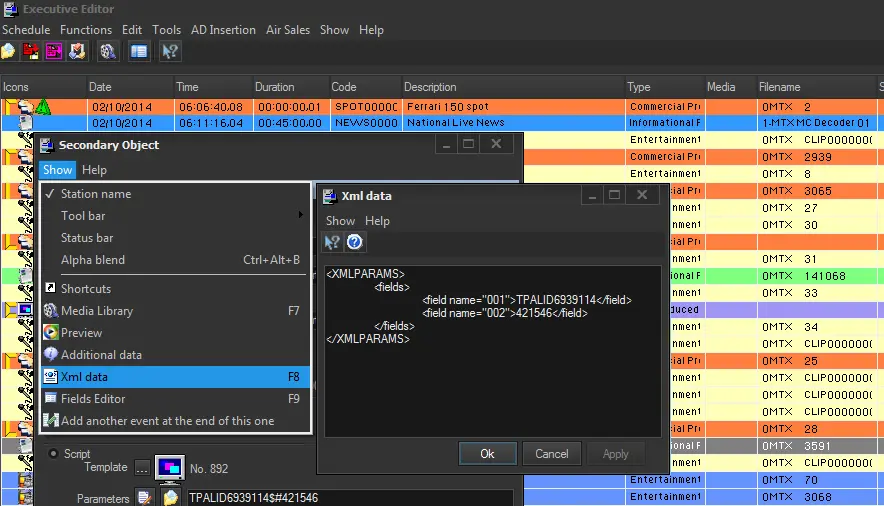Click the open folder icon in main toolbar
The height and width of the screenshot is (506, 884).
[9, 50]
